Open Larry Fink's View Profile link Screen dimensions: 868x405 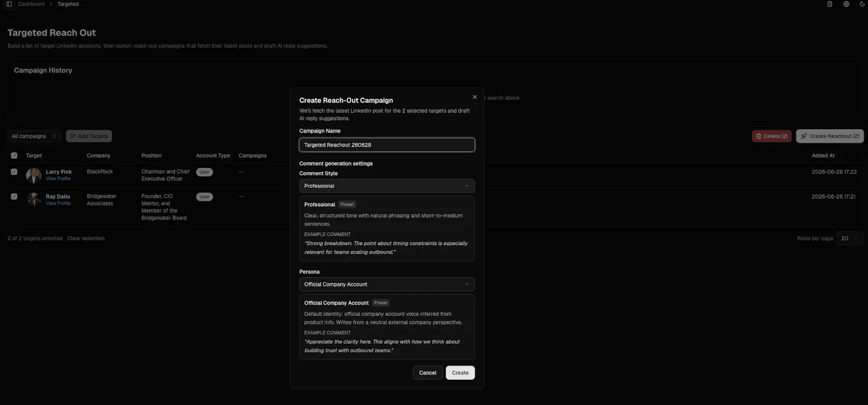pyautogui.click(x=58, y=179)
